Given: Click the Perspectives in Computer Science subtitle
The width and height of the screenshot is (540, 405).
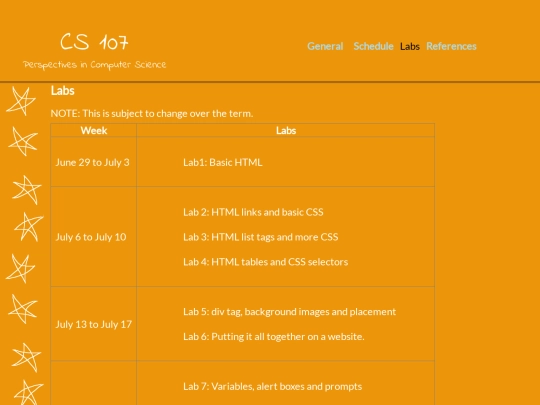Looking at the screenshot, I should point(94,65).
